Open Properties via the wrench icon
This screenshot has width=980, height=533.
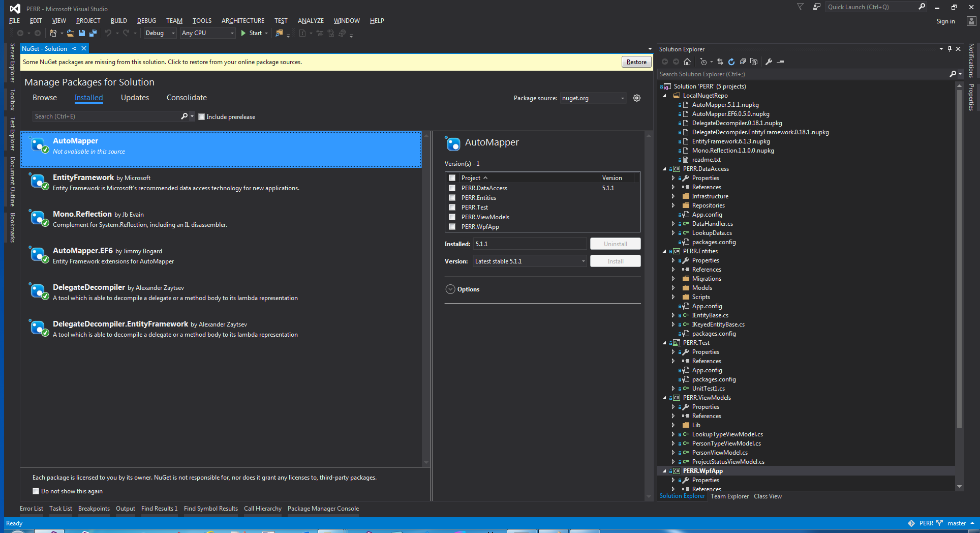pyautogui.click(x=769, y=62)
